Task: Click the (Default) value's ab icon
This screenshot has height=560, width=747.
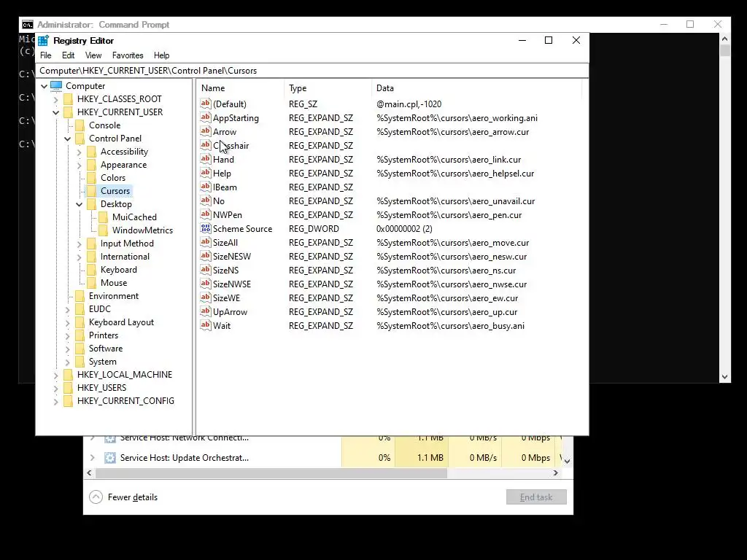Action: tap(205, 104)
